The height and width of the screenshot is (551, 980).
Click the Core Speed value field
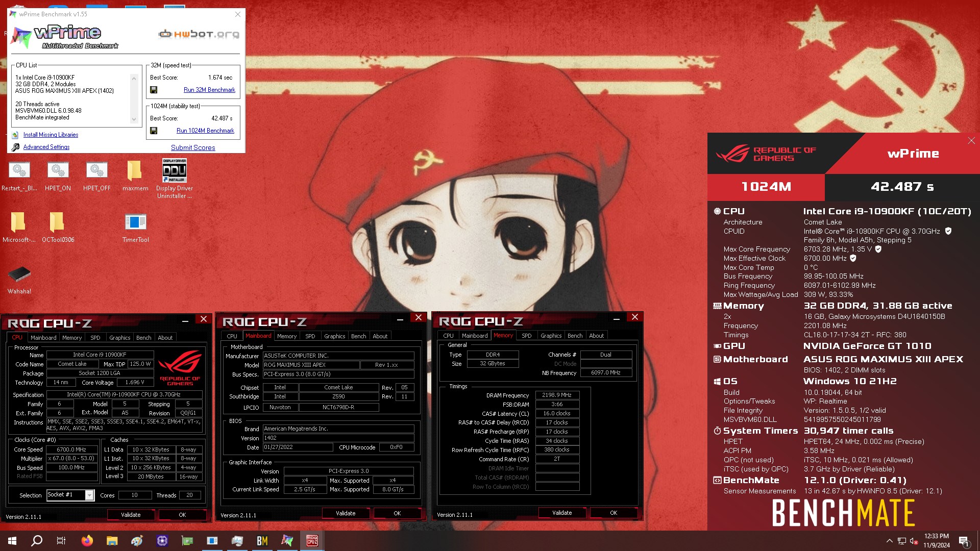(x=71, y=449)
